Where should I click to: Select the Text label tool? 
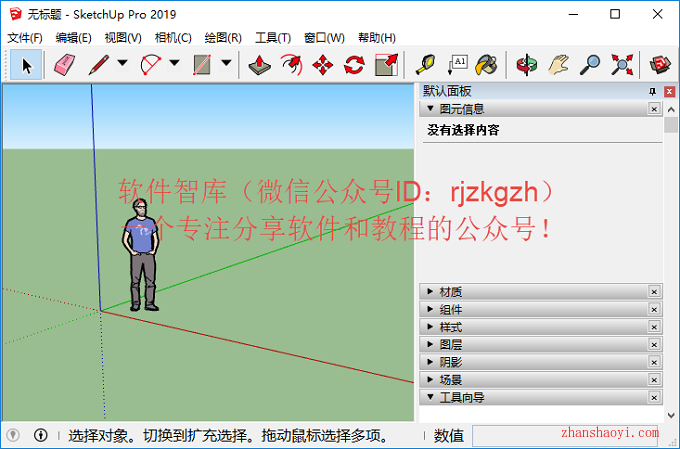click(457, 65)
